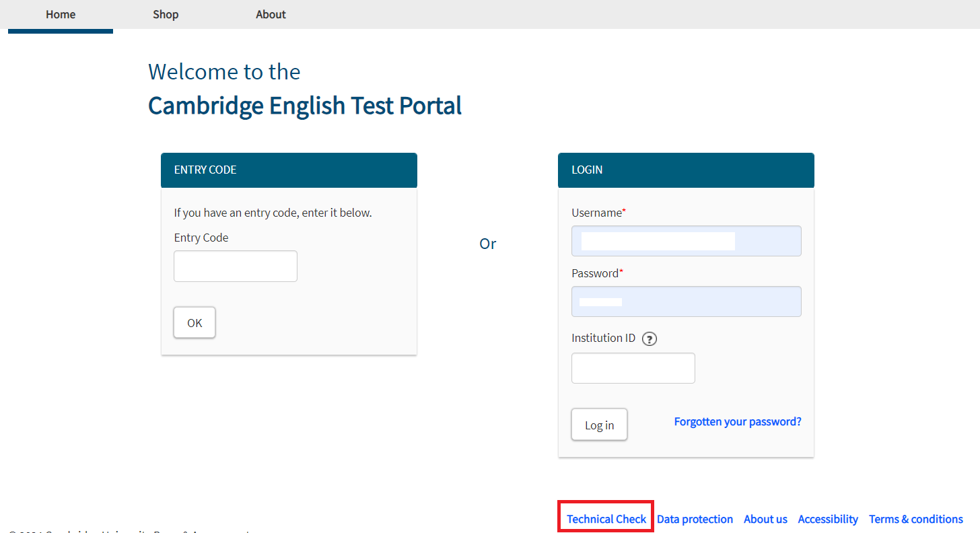Open the About us footer link
Screen dimensions: 980x533
pos(765,519)
